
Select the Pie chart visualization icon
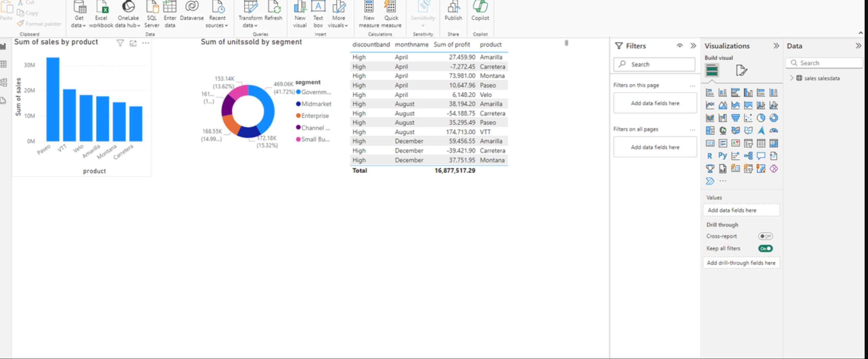[x=761, y=118]
